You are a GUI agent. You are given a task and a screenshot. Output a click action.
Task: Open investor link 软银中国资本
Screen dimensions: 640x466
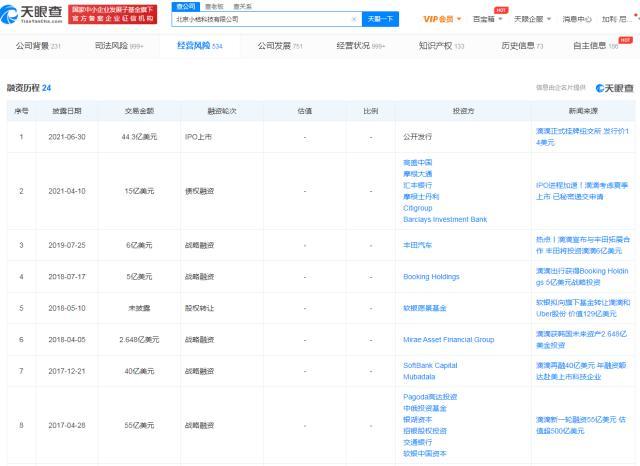pos(425,454)
